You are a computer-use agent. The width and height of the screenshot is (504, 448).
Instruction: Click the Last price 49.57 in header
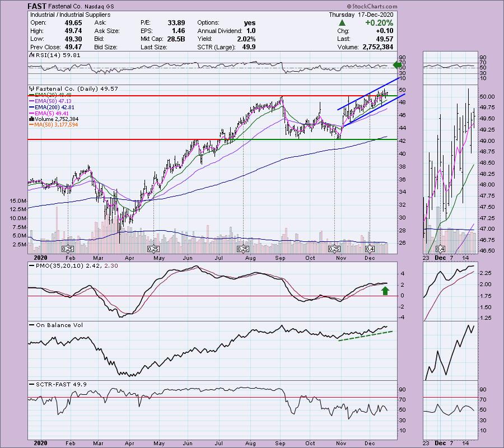click(x=384, y=39)
